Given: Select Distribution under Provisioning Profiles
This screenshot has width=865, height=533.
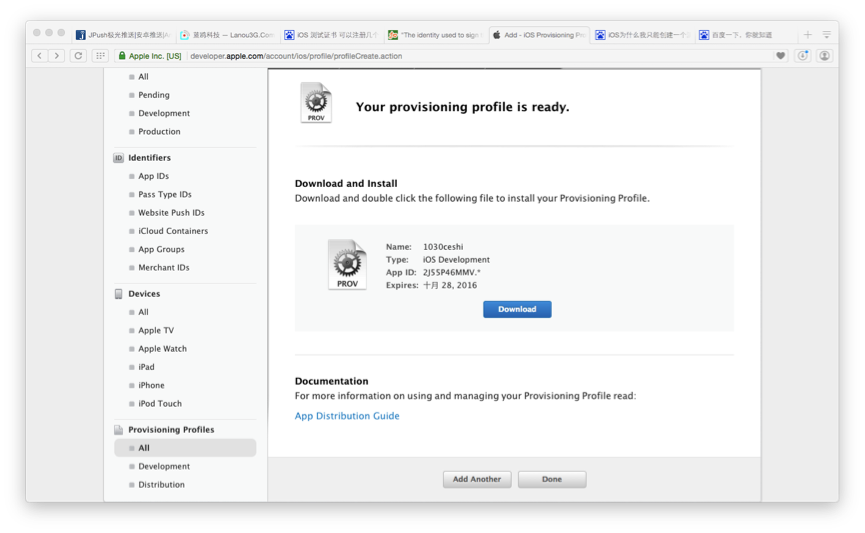Looking at the screenshot, I should point(161,484).
